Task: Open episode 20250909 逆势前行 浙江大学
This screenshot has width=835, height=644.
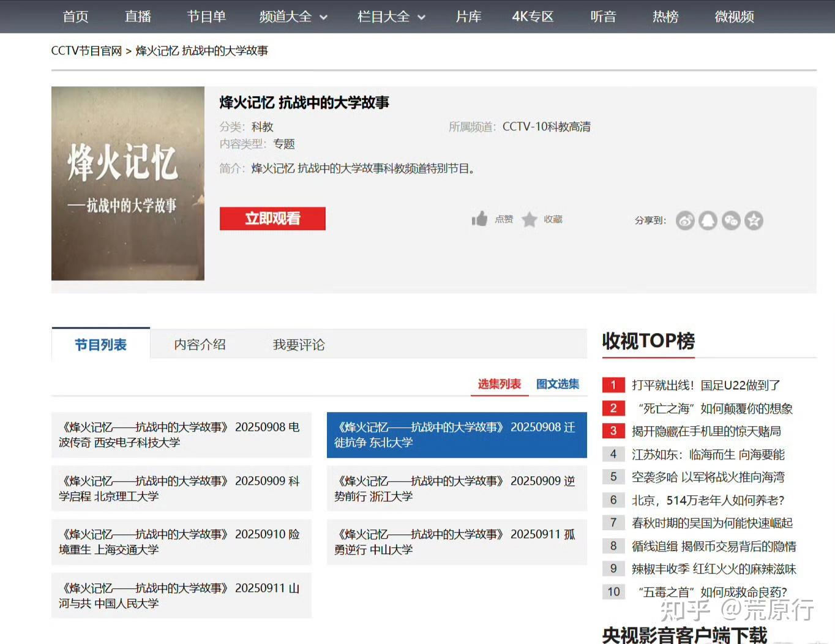Action: tap(457, 489)
